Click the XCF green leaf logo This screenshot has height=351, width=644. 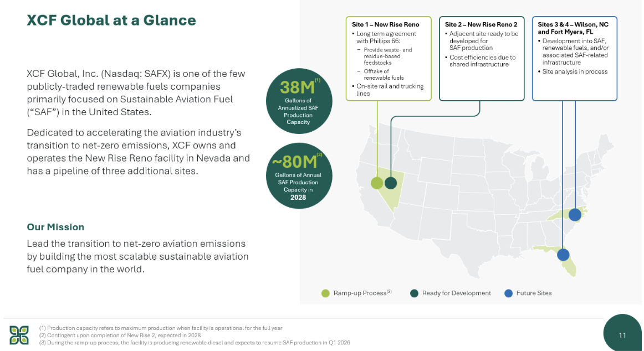point(19,335)
